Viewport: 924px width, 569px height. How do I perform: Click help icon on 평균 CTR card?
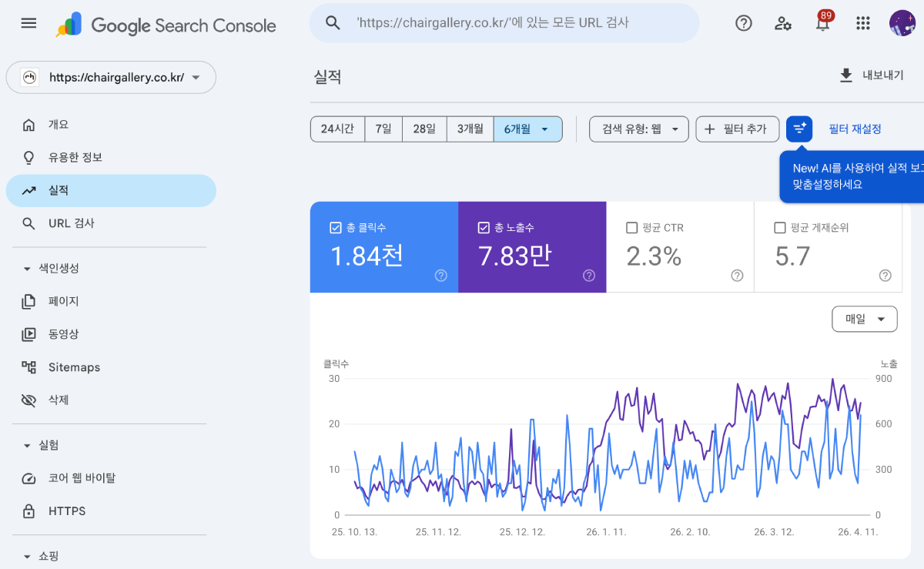[737, 276]
